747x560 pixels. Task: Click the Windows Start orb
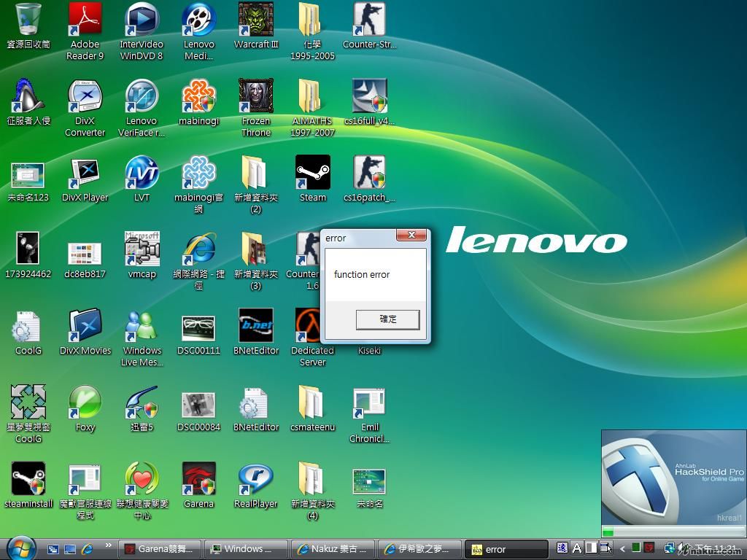[21, 548]
